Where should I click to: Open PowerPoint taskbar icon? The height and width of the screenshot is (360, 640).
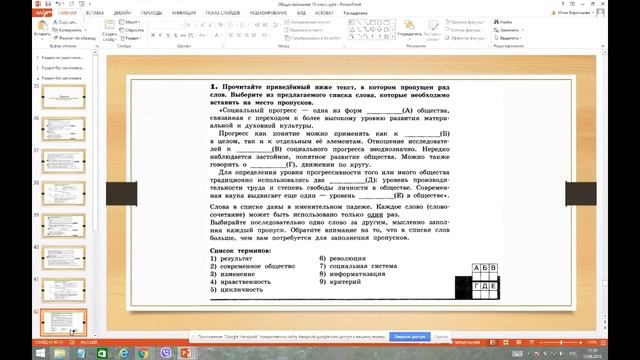(x=186, y=353)
